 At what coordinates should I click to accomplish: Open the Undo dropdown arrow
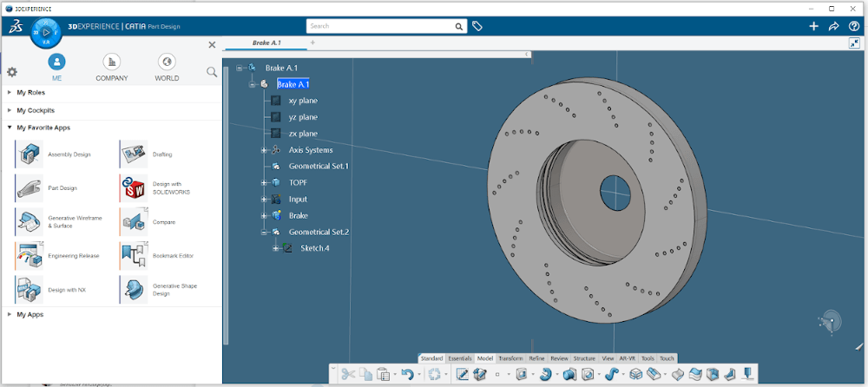[x=420, y=375]
